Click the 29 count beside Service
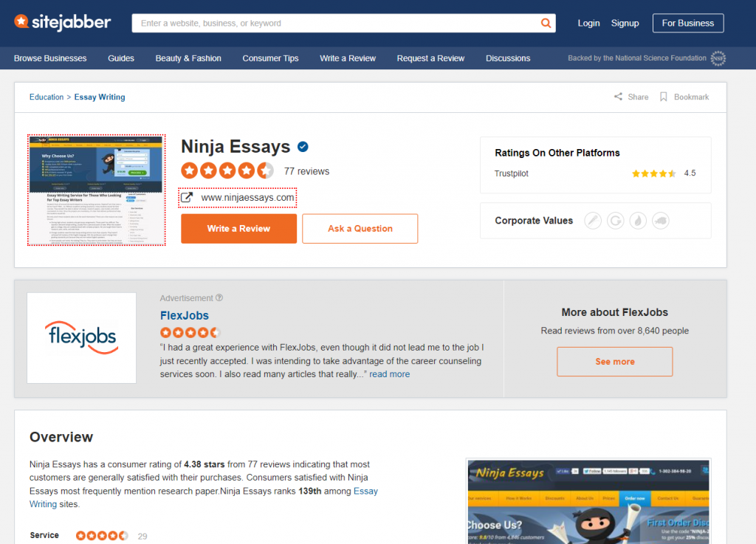This screenshot has height=544, width=756. [142, 537]
